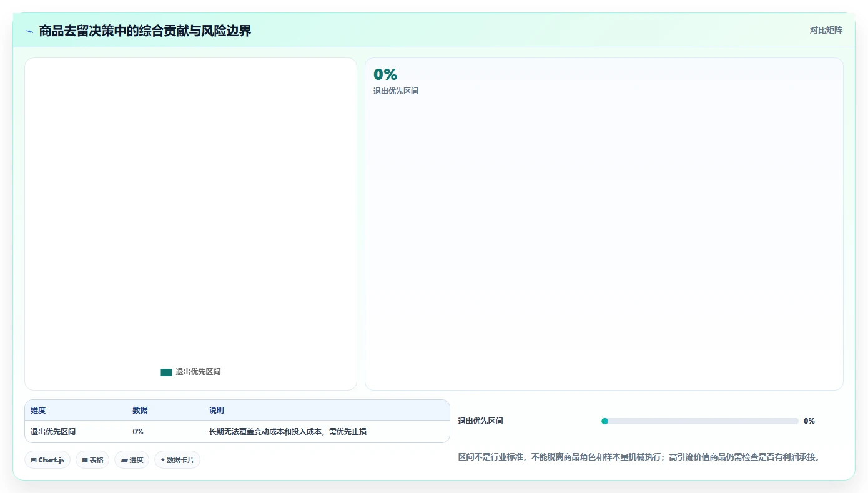Click the Chart.js chip

[47, 460]
